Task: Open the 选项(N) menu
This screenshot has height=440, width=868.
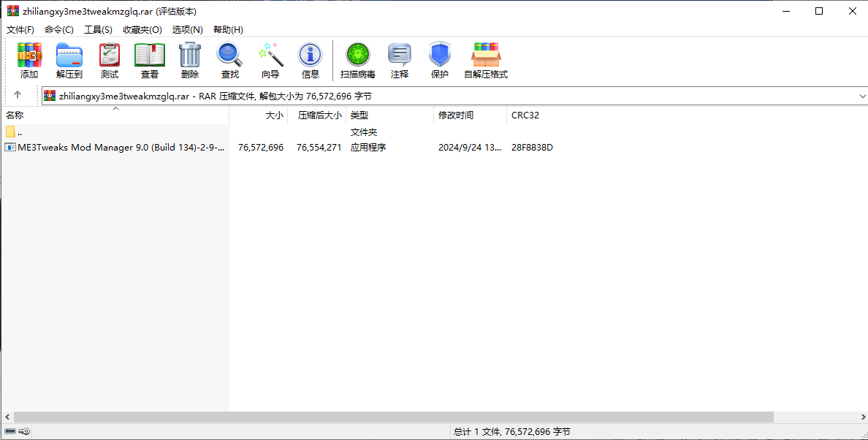Action: (188, 30)
